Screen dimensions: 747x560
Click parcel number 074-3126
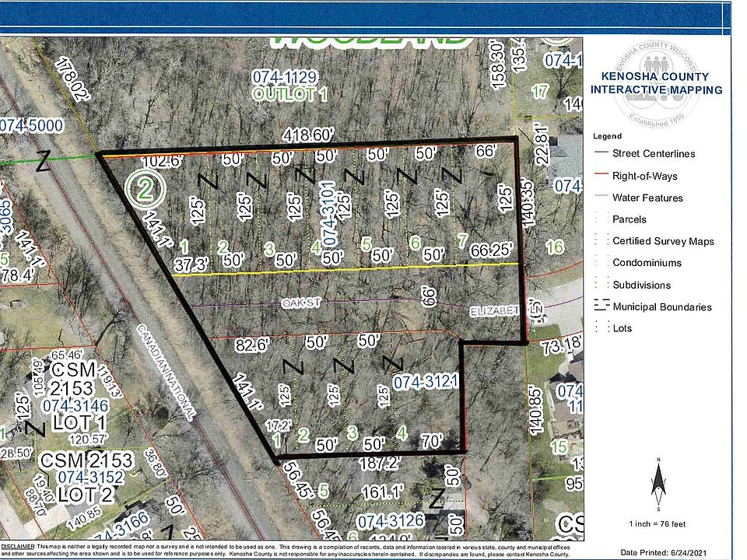coord(390,521)
